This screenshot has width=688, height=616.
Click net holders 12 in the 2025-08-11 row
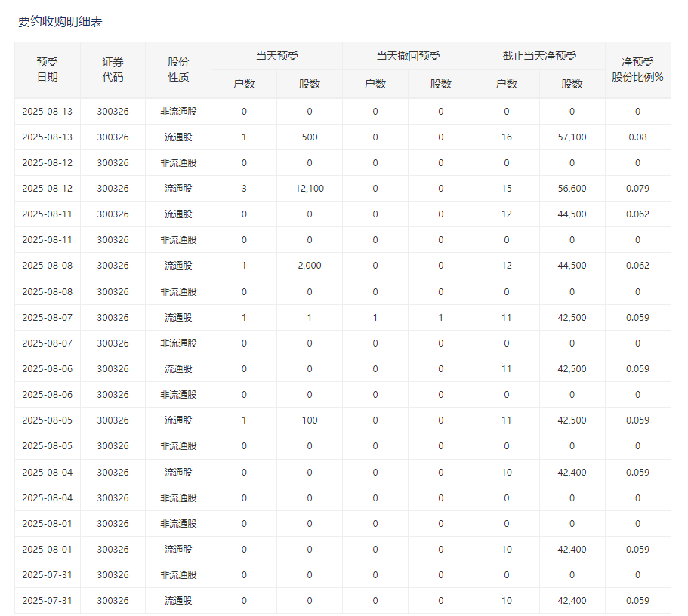coord(506,214)
